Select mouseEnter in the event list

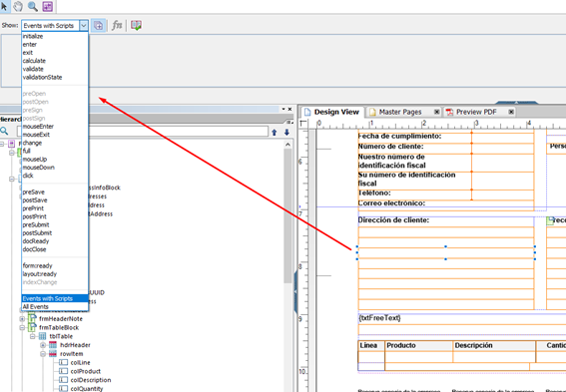click(38, 127)
